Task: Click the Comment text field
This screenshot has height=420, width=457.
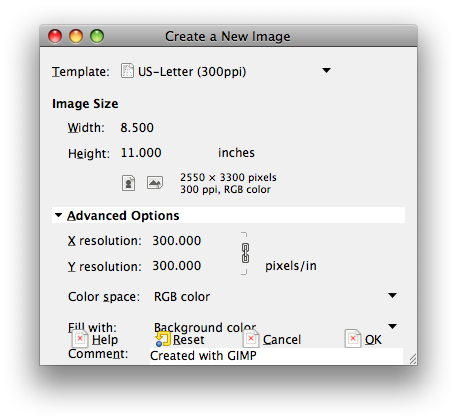Action: (276, 356)
